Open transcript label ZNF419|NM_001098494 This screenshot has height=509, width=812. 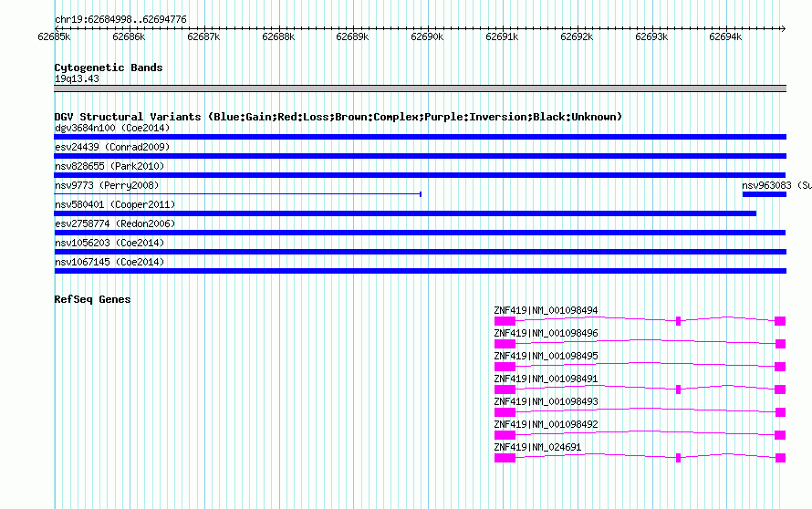click(x=546, y=311)
